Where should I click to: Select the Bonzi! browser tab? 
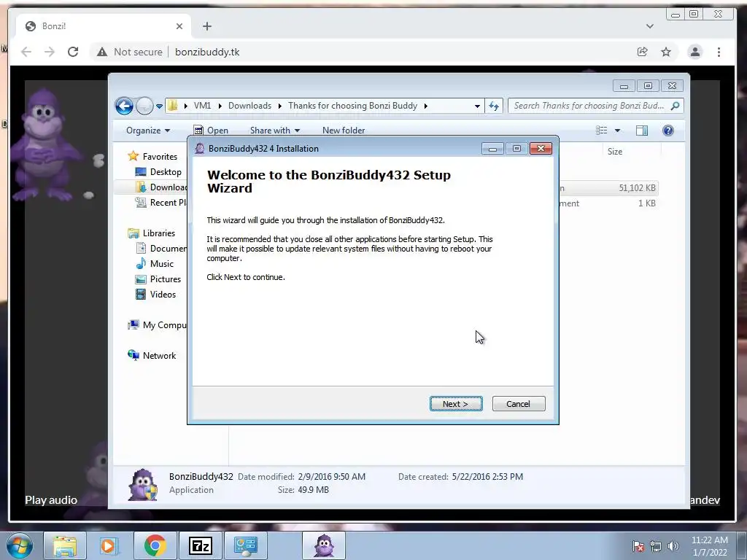point(104,26)
